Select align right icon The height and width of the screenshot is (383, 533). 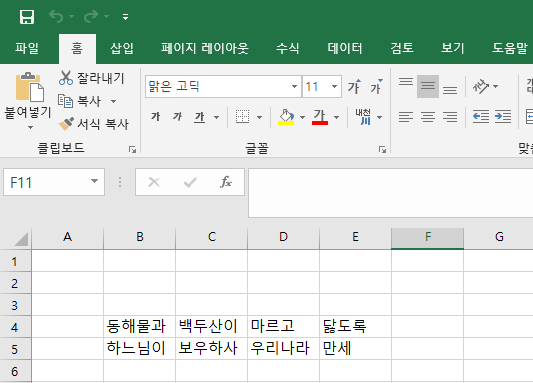(450, 117)
